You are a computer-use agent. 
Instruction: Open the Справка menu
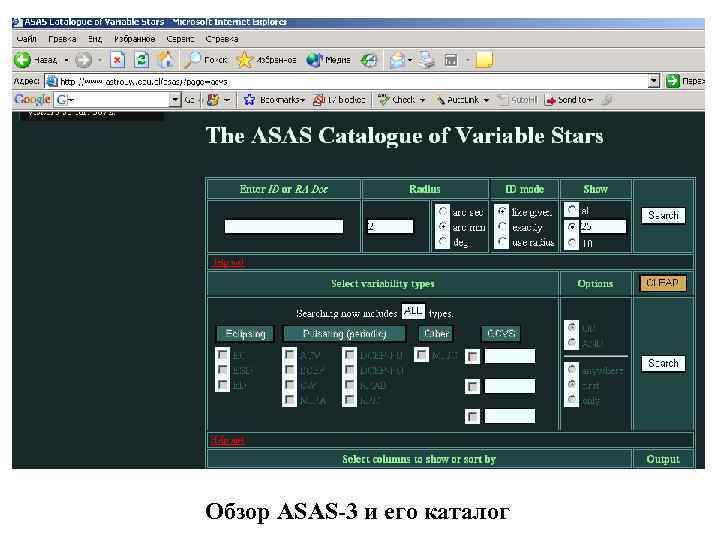click(222, 39)
